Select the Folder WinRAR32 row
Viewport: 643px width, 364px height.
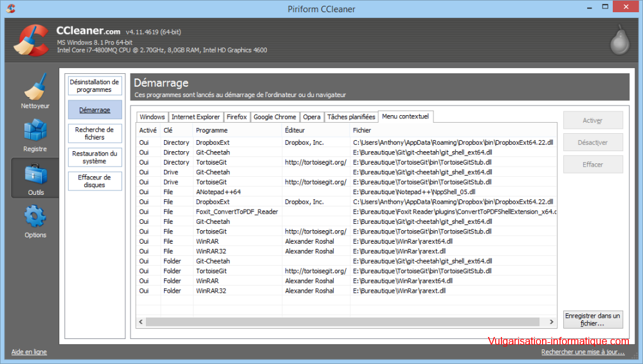[x=346, y=291]
